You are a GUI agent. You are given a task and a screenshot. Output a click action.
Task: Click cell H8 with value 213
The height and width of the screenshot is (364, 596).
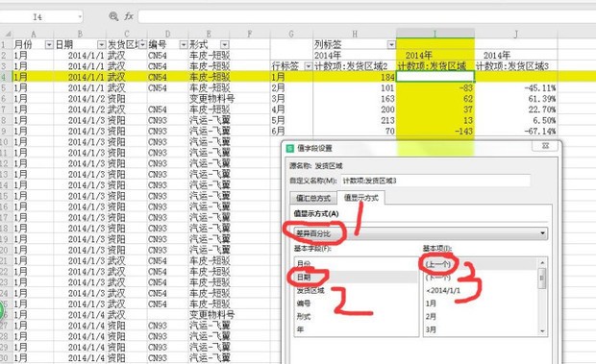(355, 120)
